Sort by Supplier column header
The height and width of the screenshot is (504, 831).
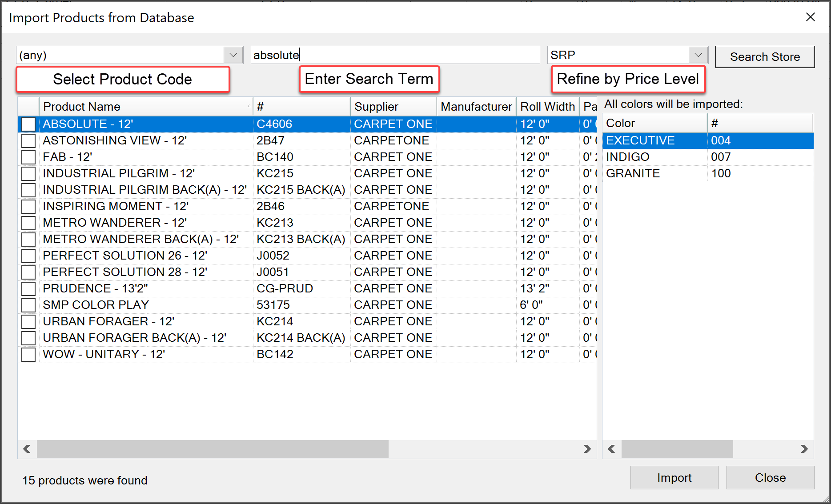point(393,107)
